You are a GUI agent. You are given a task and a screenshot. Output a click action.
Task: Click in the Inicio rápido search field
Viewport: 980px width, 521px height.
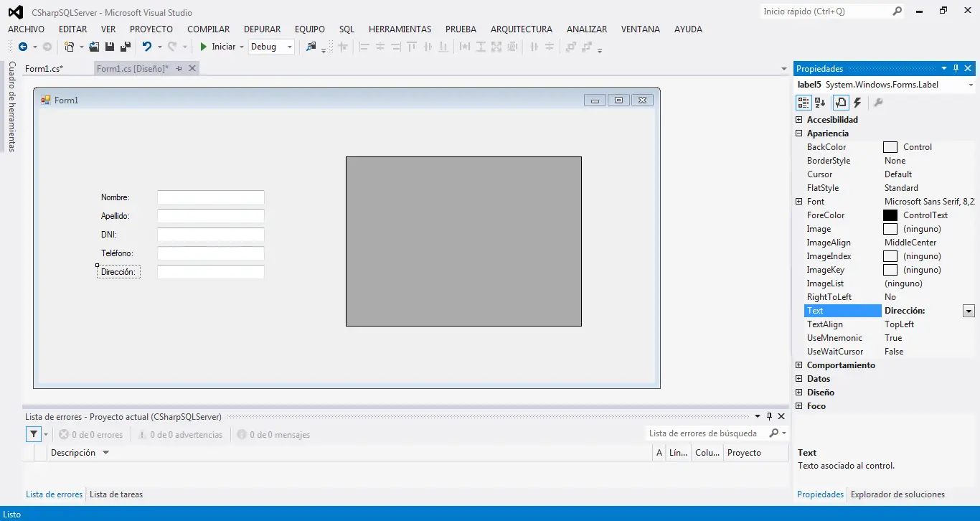coord(825,11)
